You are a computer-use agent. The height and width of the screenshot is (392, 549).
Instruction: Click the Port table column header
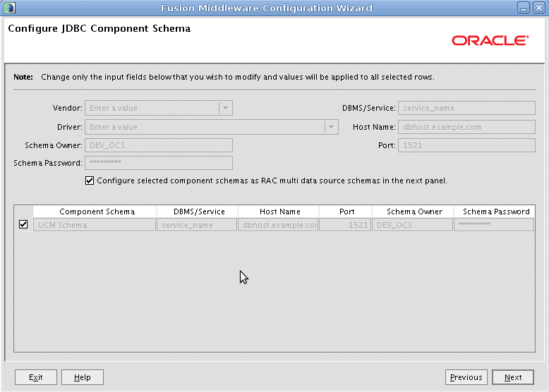point(345,212)
